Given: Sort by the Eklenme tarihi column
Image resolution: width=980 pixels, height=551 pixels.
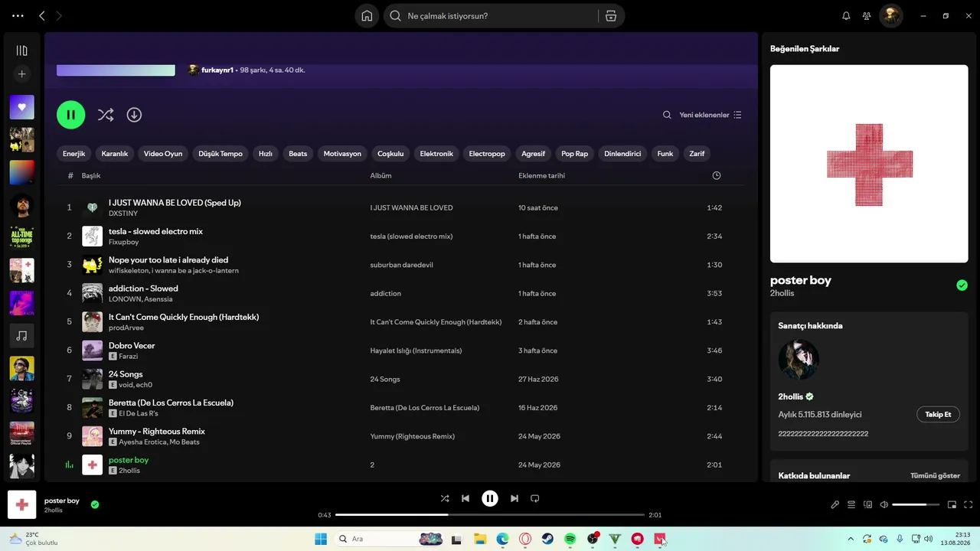Looking at the screenshot, I should coord(541,176).
